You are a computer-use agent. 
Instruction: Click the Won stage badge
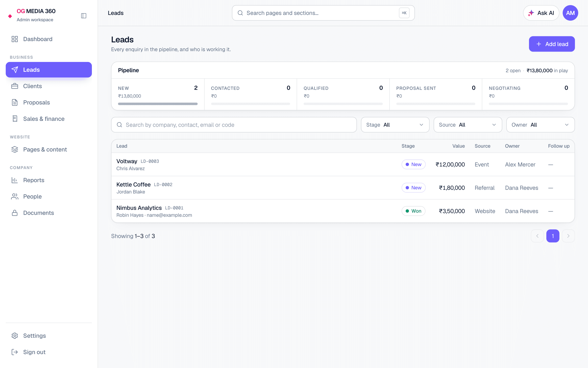tap(413, 211)
